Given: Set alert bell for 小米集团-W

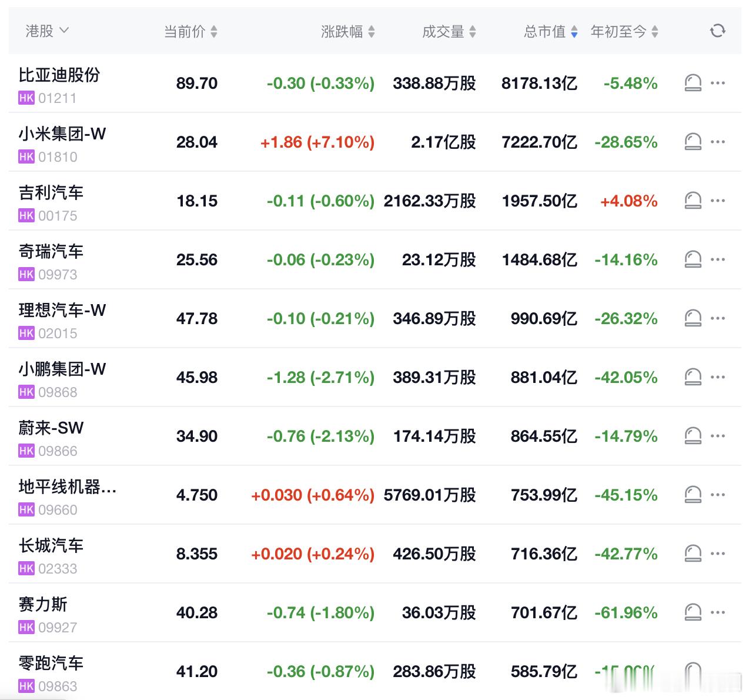Looking at the screenshot, I should (693, 142).
